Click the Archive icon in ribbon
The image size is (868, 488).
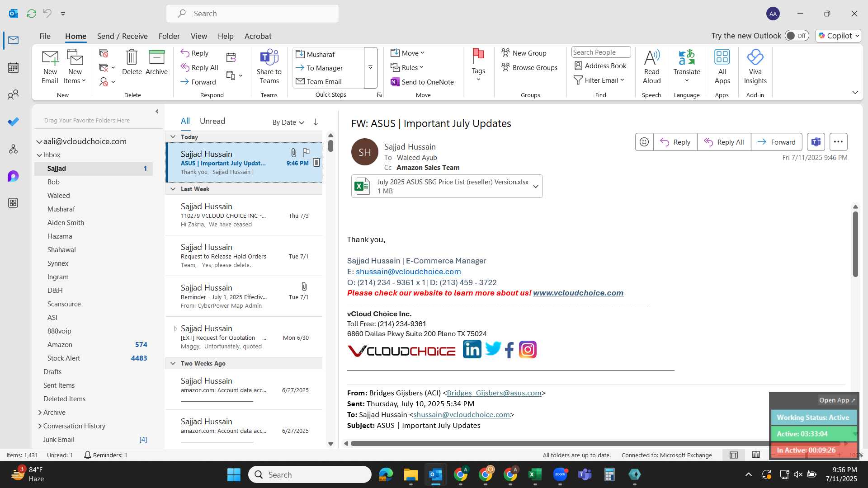click(x=156, y=62)
